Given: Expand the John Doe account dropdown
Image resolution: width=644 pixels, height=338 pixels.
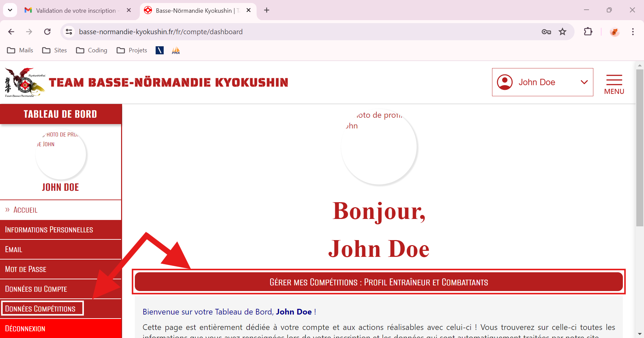Looking at the screenshot, I should [584, 82].
